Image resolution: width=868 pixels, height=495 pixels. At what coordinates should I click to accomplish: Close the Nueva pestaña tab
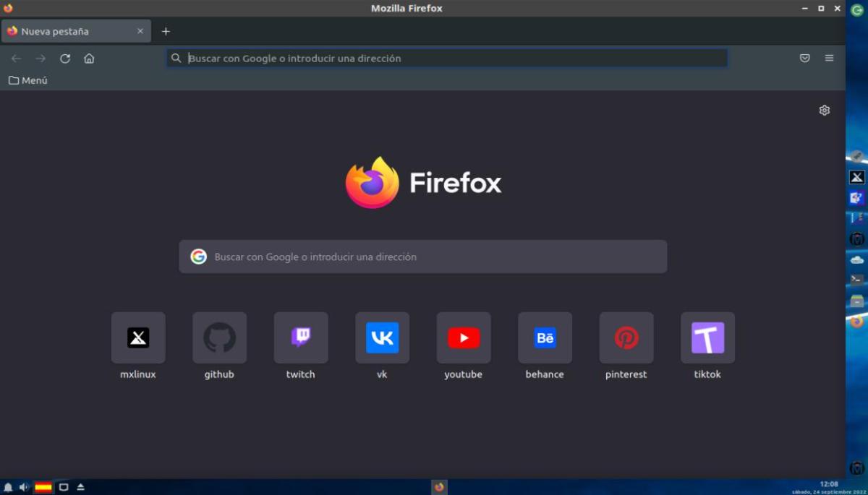coord(140,32)
